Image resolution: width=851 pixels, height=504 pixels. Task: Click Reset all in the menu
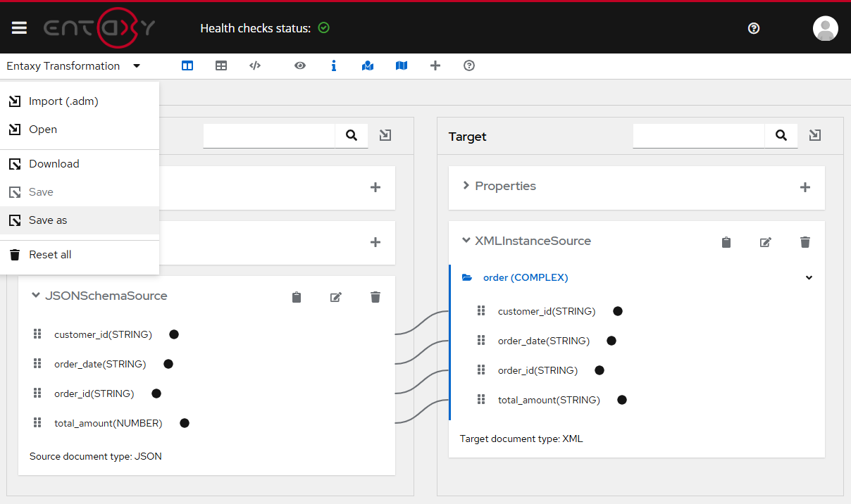click(x=50, y=255)
